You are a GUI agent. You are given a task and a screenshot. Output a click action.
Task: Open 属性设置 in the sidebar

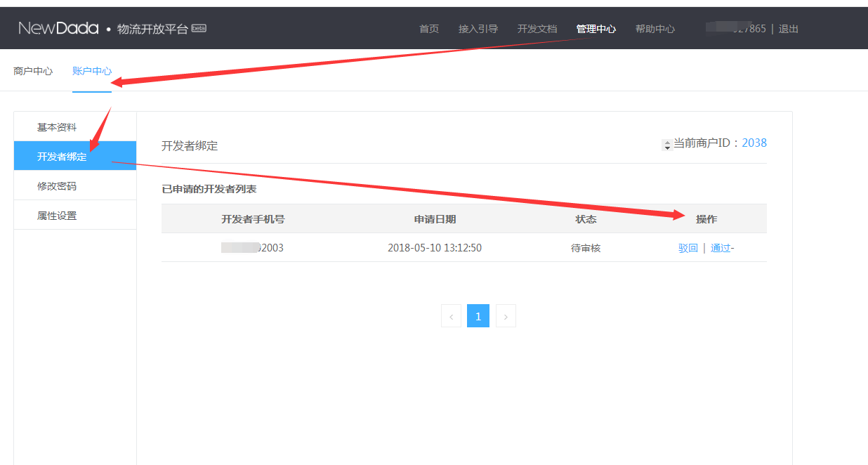[x=57, y=216]
